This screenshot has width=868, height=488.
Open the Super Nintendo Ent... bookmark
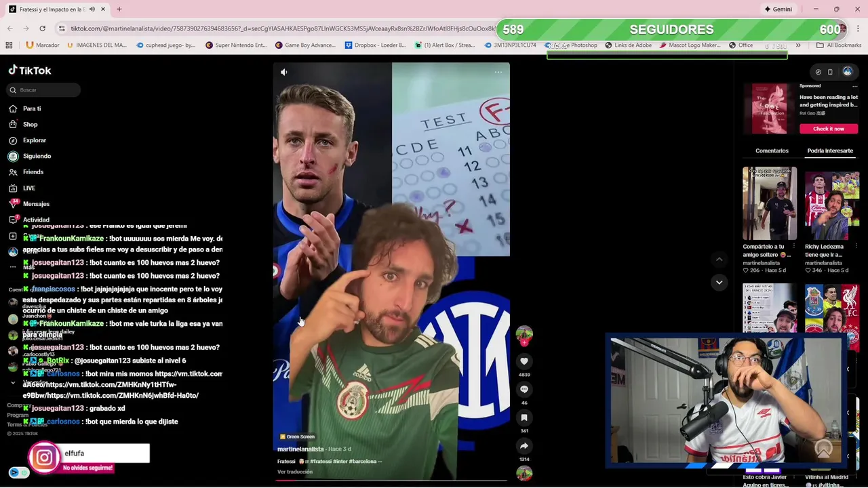tap(235, 45)
